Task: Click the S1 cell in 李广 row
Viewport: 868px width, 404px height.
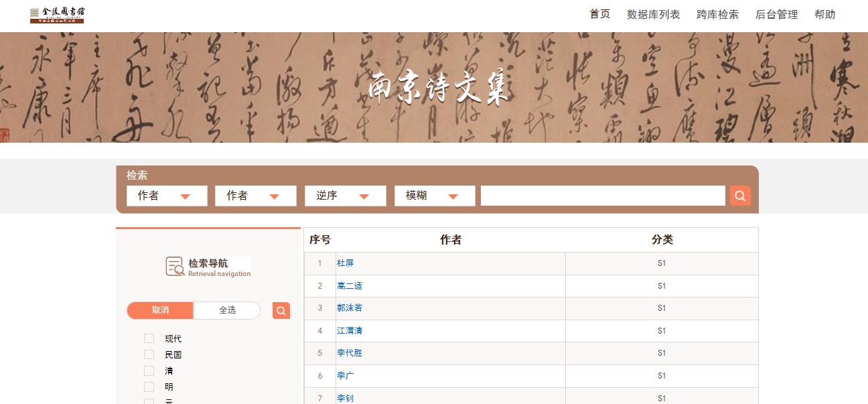Action: (x=662, y=376)
